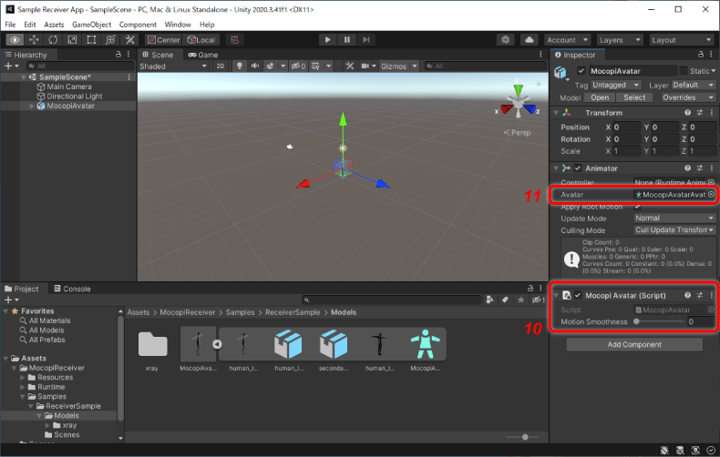The image size is (720, 457).
Task: Lock the Hierarchy panel
Action: pos(118,54)
